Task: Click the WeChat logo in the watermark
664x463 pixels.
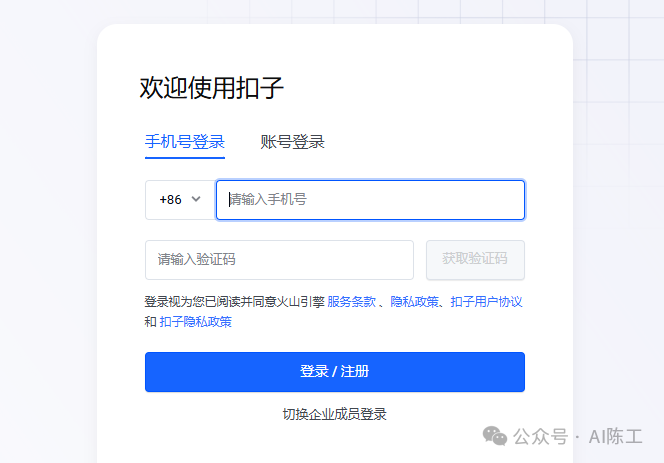Action: tap(495, 436)
